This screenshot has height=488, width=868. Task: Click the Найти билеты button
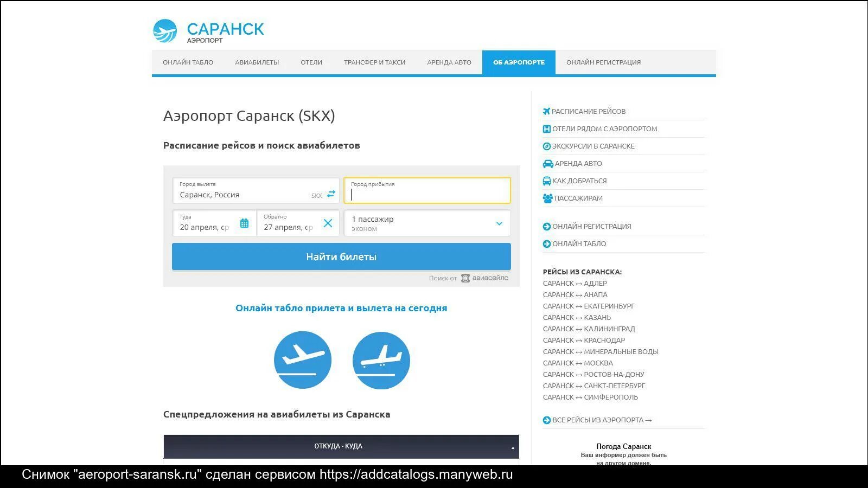pos(341,256)
